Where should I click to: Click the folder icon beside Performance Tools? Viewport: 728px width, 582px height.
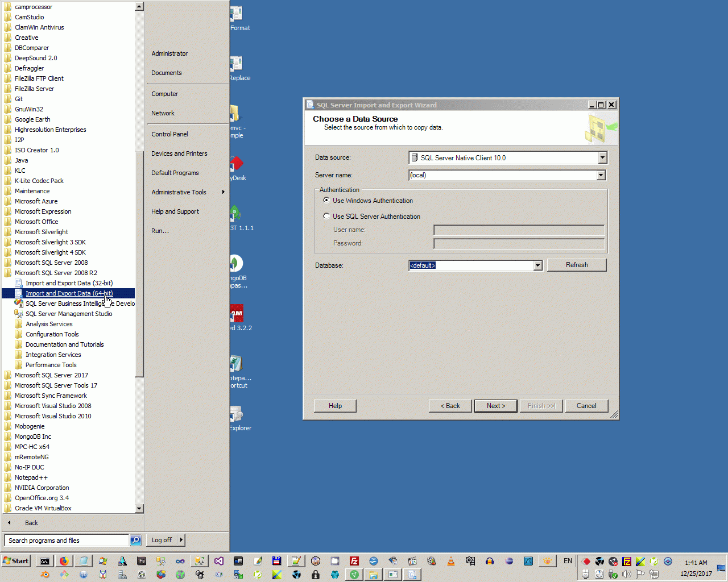[18, 365]
